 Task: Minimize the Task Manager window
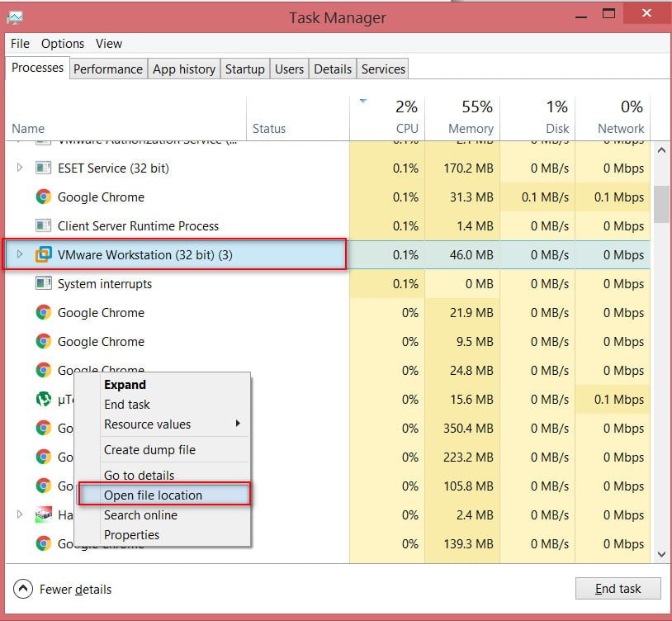coord(580,17)
